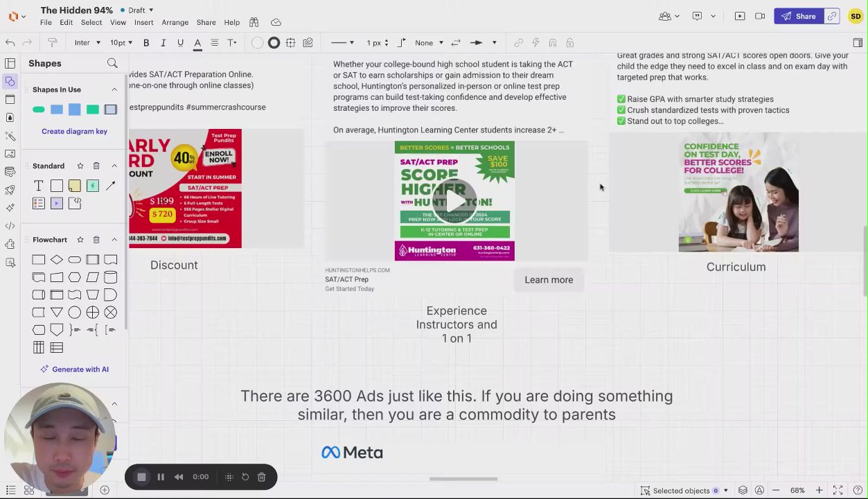Open the View menu
The height and width of the screenshot is (499, 868).
118,23
